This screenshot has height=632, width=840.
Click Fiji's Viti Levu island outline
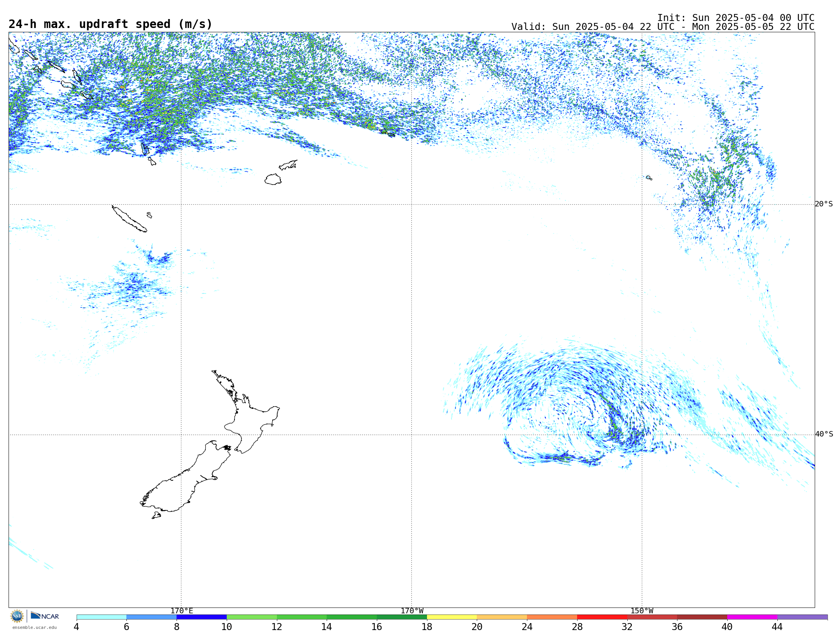coord(273,179)
